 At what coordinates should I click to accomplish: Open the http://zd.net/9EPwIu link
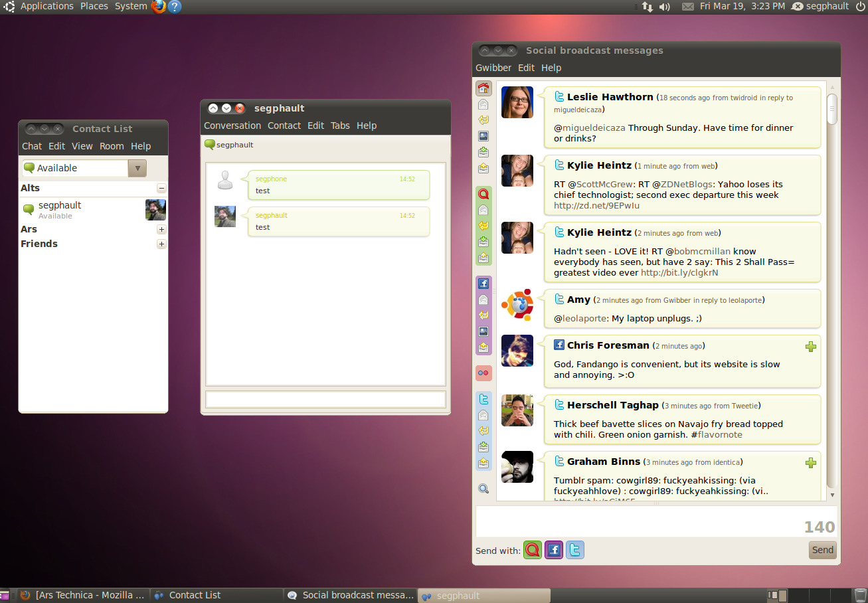pos(597,206)
